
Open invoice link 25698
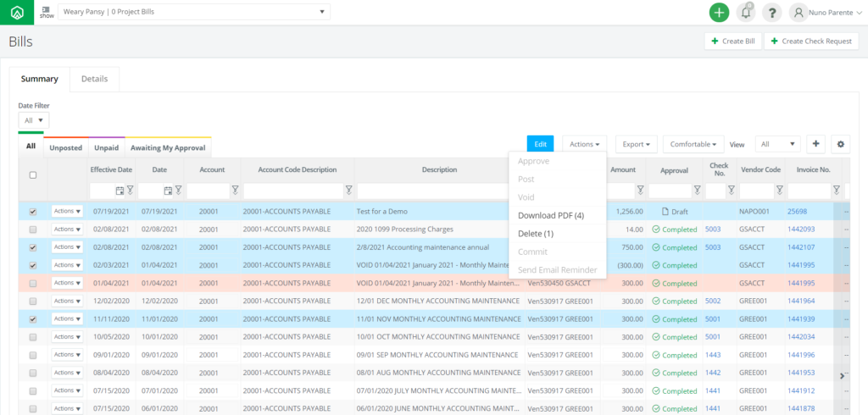(797, 212)
